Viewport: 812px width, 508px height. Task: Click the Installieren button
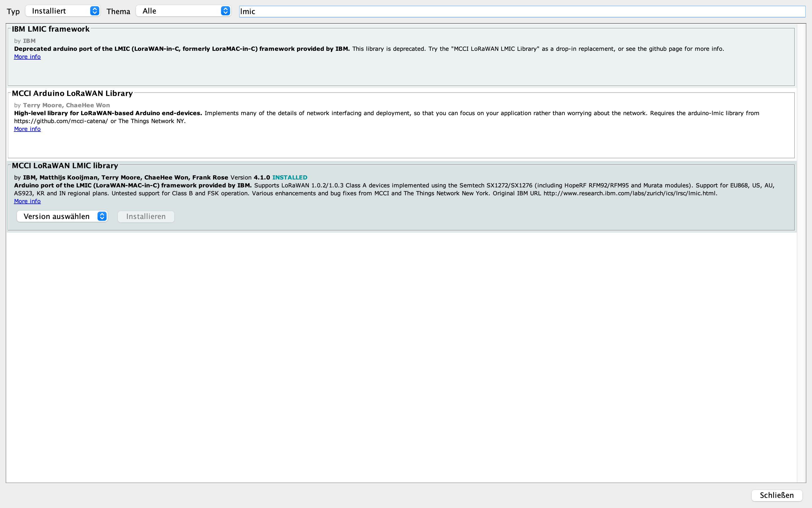[146, 217]
